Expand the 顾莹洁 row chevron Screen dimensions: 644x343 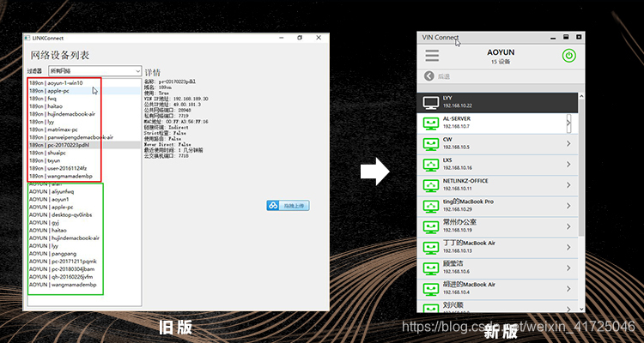click(x=568, y=268)
